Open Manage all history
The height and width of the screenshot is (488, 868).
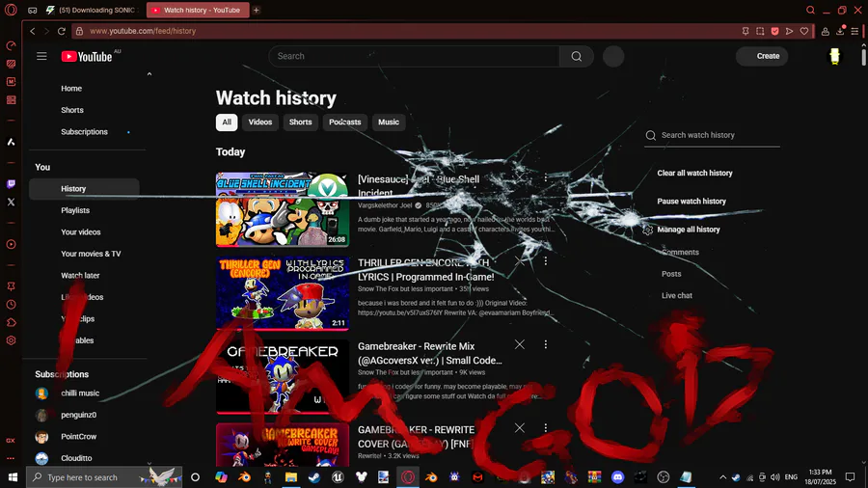pos(688,230)
